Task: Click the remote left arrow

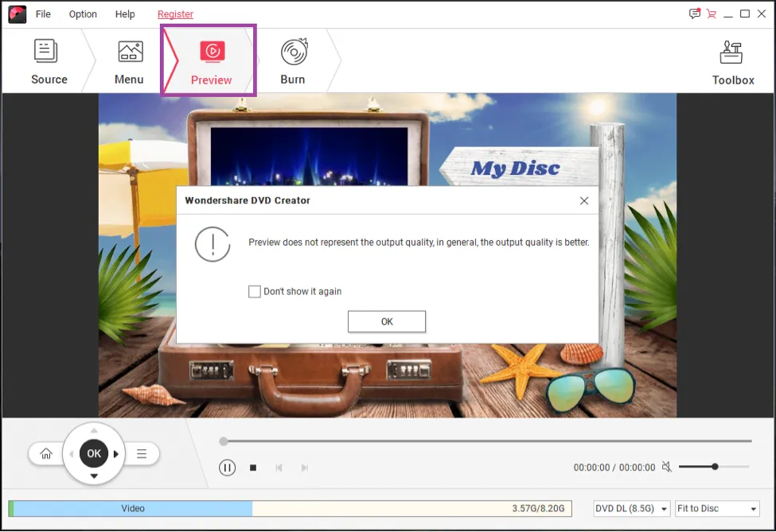Action: click(72, 453)
